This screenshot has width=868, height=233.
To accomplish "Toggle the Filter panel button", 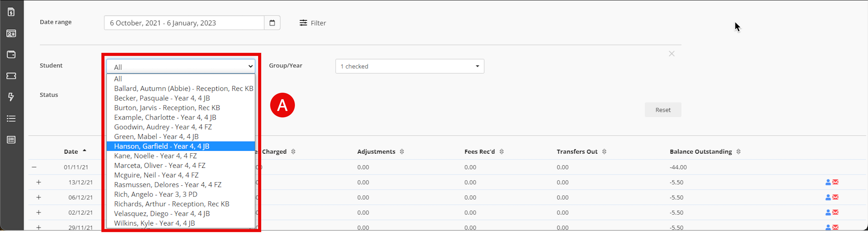I will pos(313,23).
